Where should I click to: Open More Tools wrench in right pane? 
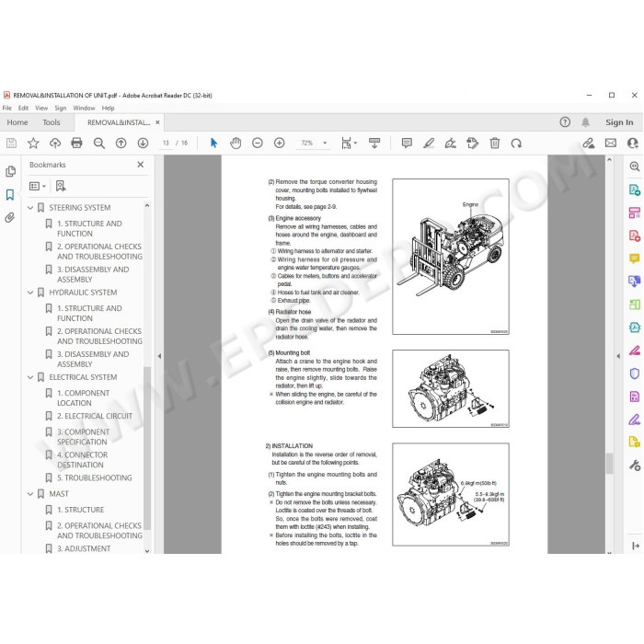(x=634, y=466)
